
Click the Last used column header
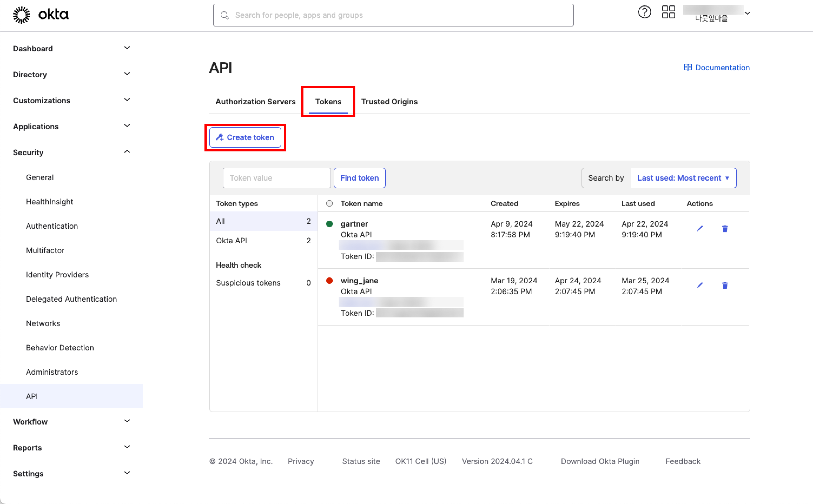(x=638, y=203)
